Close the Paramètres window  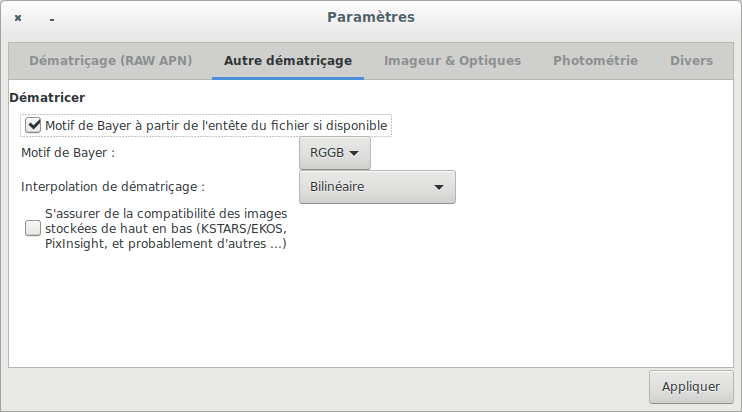click(x=18, y=18)
